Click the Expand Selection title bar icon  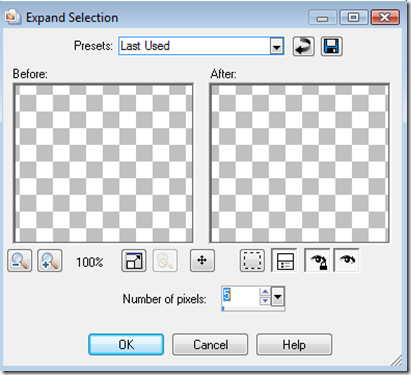click(x=13, y=17)
